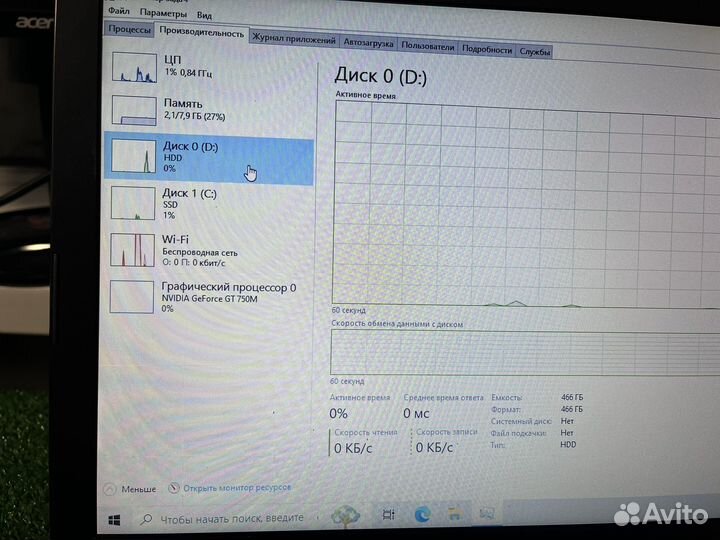
Task: Click the Task Manager taskbar icon
Action: (487, 514)
